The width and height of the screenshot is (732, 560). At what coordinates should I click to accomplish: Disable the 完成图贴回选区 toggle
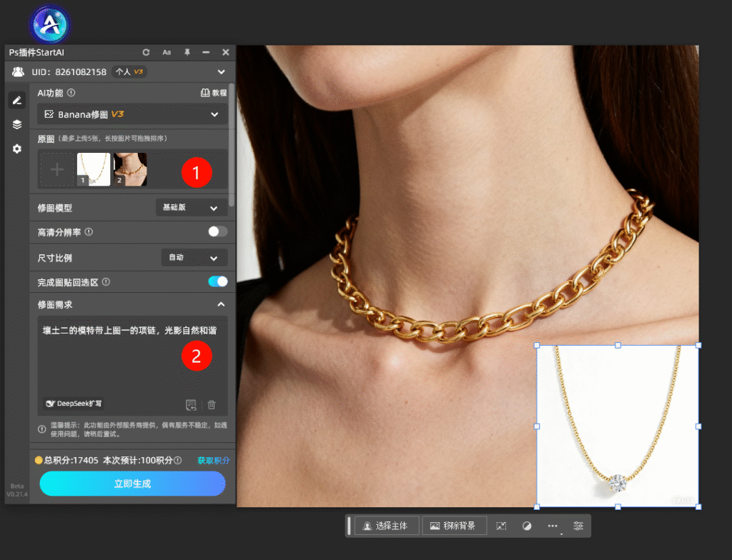pyautogui.click(x=217, y=281)
